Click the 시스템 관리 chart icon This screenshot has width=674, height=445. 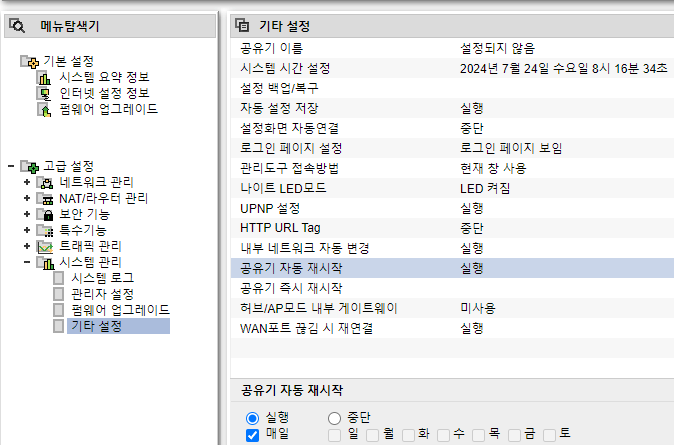click(45, 263)
